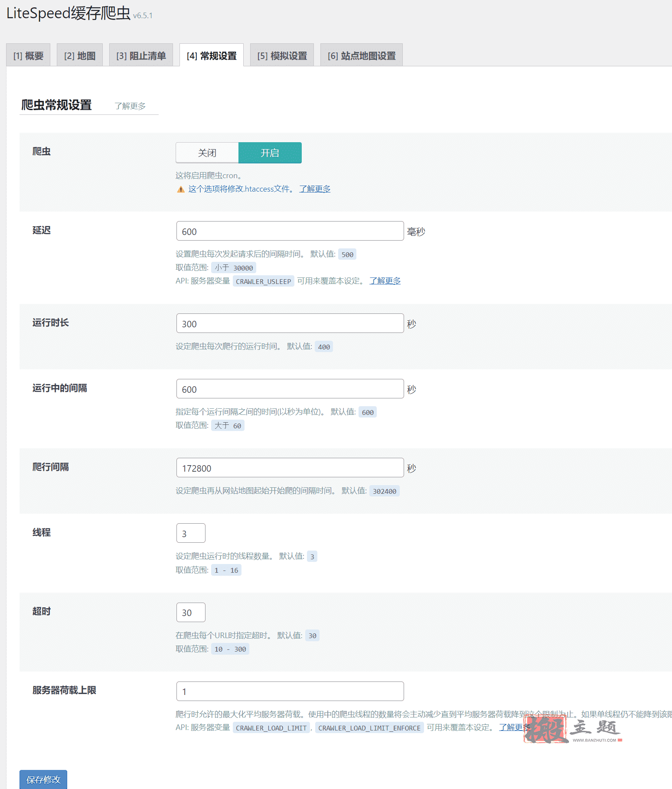Image resolution: width=672 pixels, height=789 pixels.
Task: Go to the [5] 模拟设置 tab
Action: pos(282,55)
